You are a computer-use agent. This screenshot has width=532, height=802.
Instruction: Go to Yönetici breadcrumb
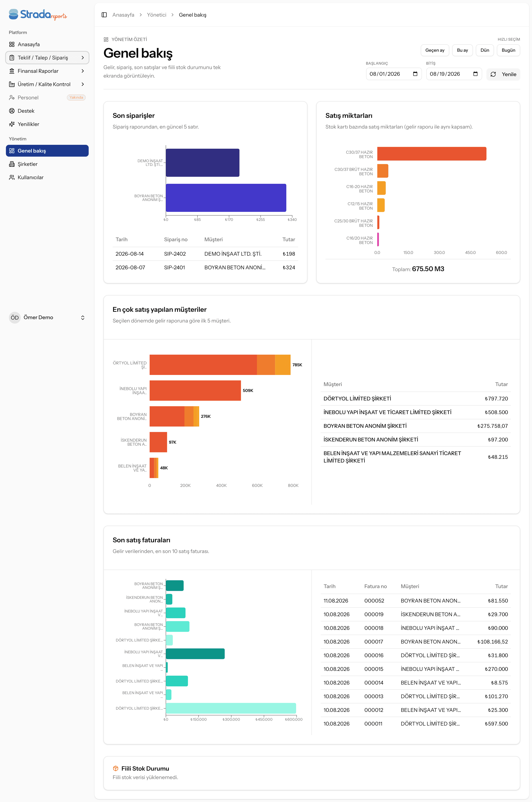[x=156, y=15]
